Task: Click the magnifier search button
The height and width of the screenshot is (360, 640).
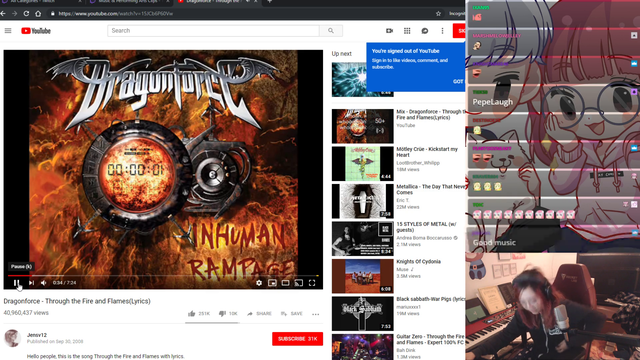Action: point(331,31)
